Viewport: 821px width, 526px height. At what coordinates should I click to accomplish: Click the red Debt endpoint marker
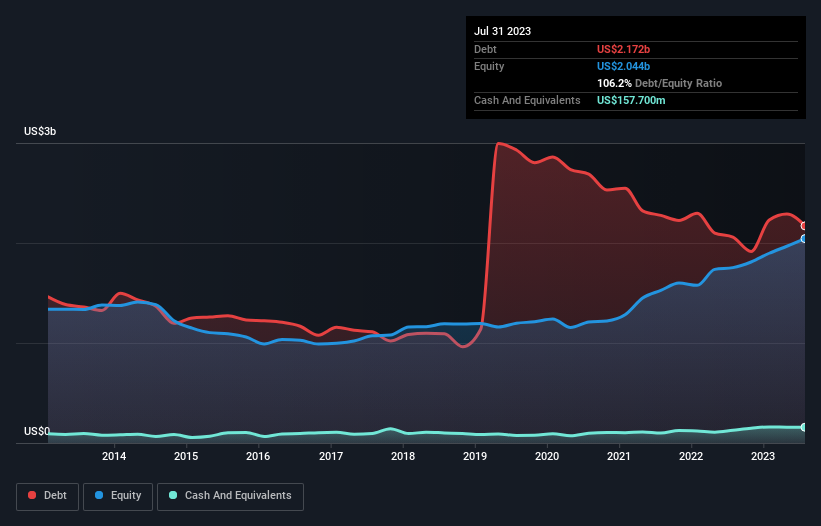[804, 226]
